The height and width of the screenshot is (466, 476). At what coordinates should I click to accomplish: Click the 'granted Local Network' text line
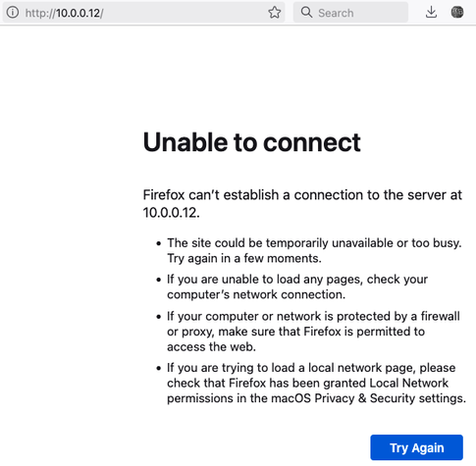(307, 383)
